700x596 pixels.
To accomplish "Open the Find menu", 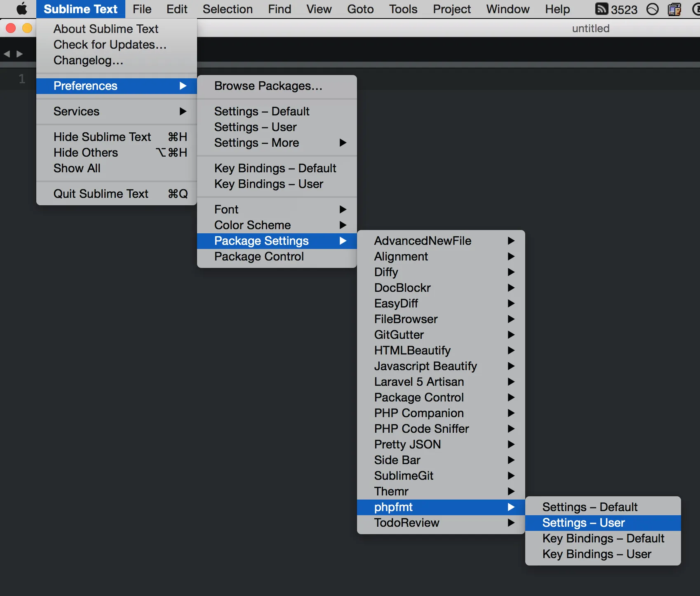I will click(x=280, y=9).
